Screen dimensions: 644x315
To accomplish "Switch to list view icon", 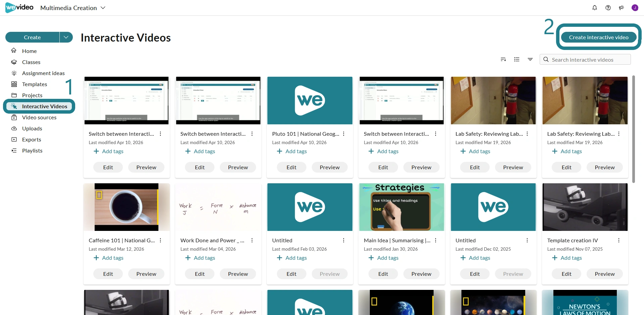I will [x=516, y=59].
